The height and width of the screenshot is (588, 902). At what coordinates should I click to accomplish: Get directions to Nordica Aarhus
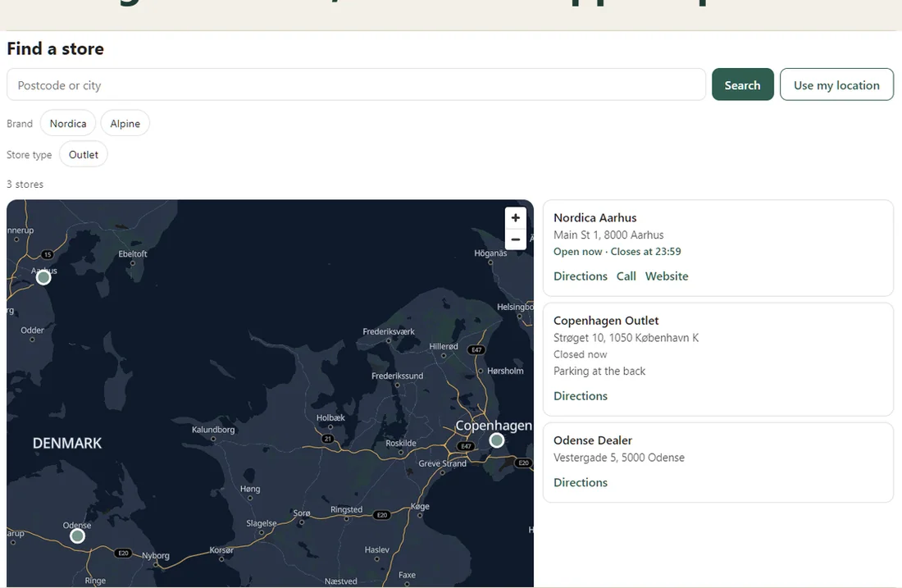coord(580,276)
